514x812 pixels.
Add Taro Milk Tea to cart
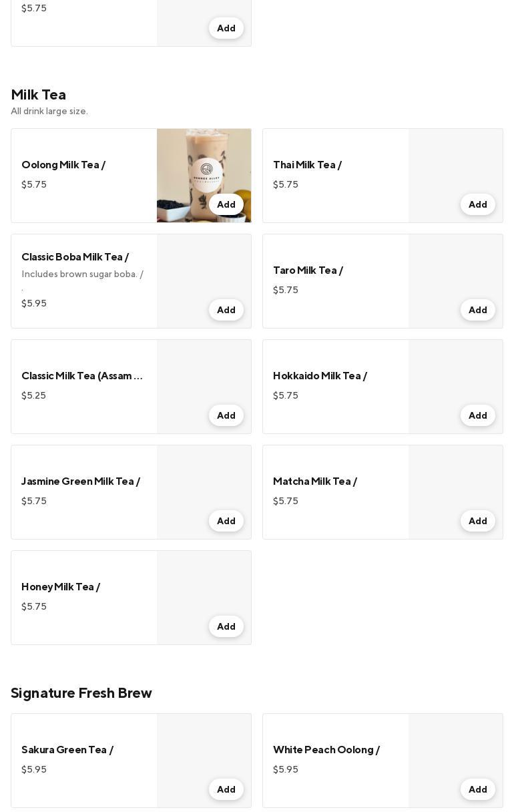click(x=477, y=310)
